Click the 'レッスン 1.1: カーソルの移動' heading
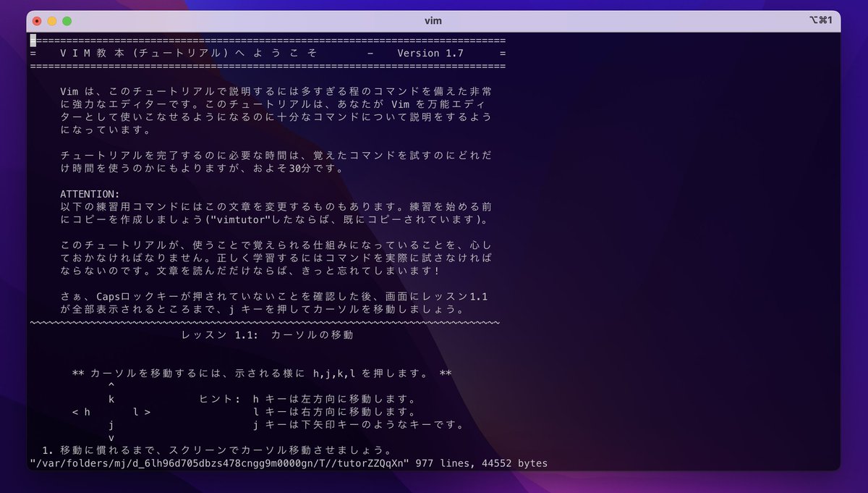The width and height of the screenshot is (868, 493). 268,335
